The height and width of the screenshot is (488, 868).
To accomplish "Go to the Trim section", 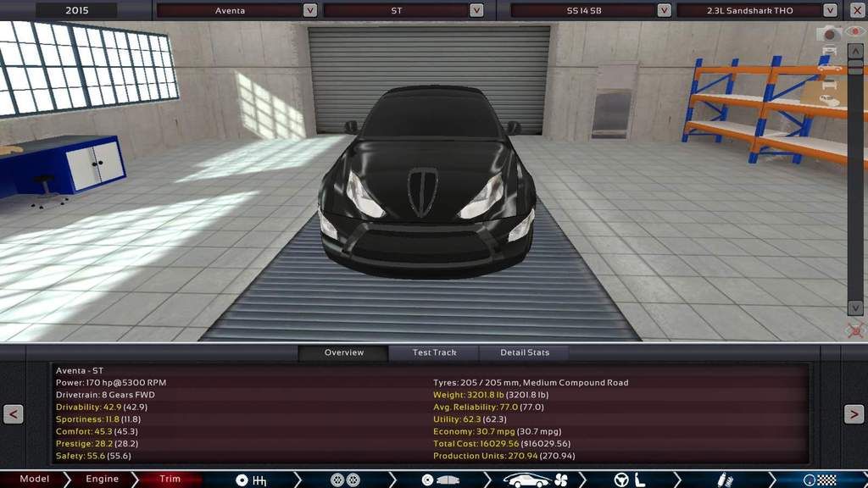I will pyautogui.click(x=170, y=480).
